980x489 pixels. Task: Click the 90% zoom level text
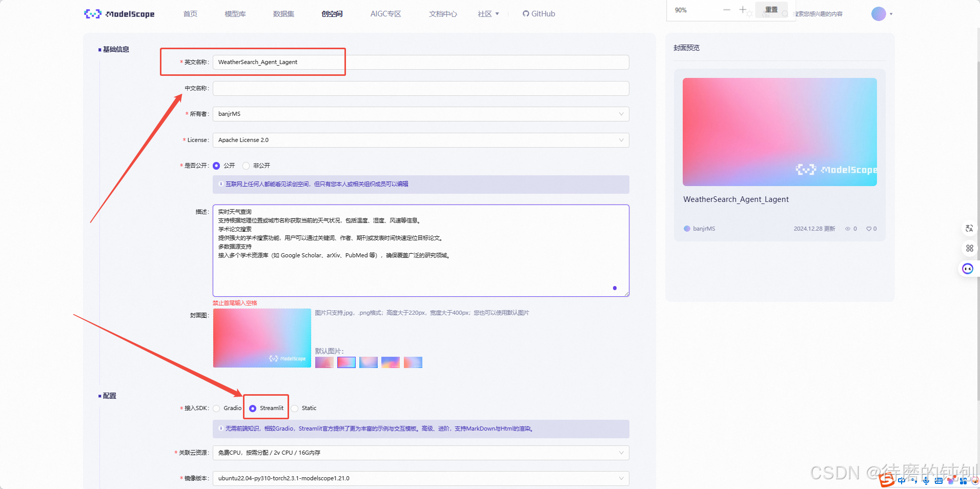click(681, 10)
